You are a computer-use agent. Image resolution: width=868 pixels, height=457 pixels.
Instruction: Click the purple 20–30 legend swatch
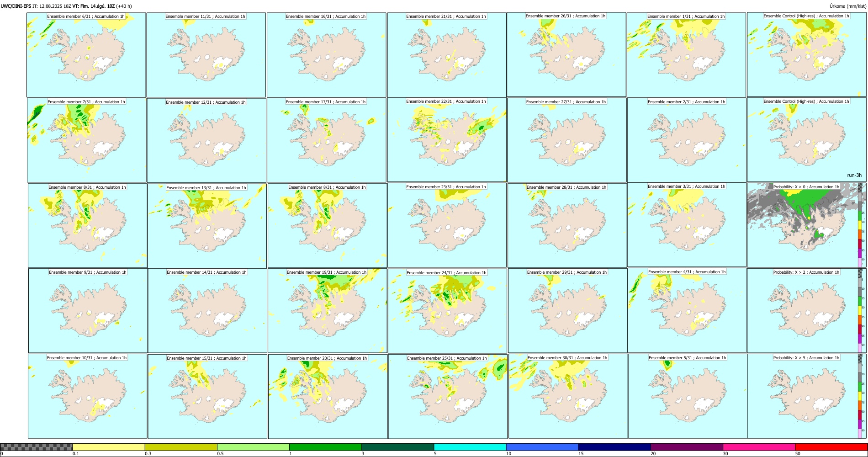687,447
